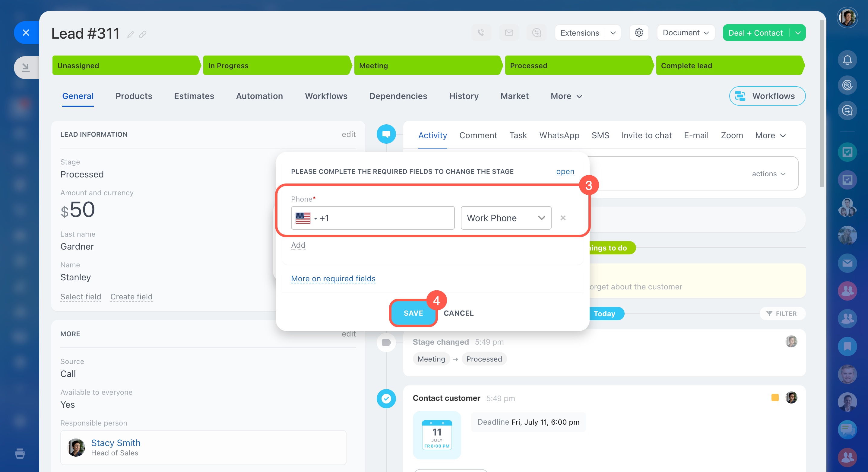Click the print icon at bottom left
868x472 pixels.
tap(20, 454)
